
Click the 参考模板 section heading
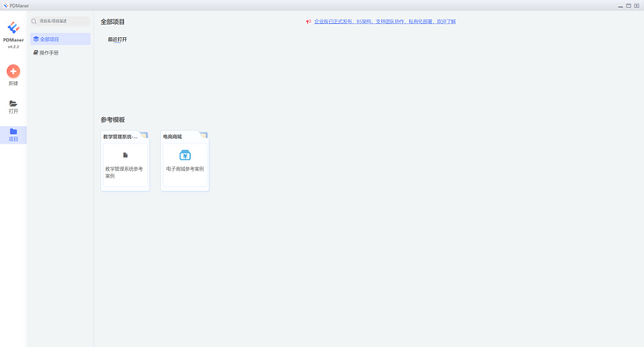tap(113, 120)
